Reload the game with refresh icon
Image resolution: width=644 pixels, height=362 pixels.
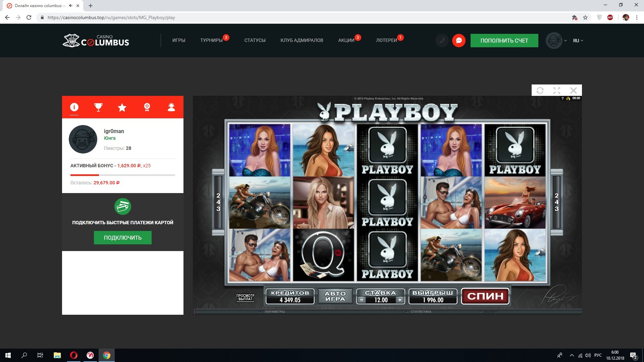[540, 90]
